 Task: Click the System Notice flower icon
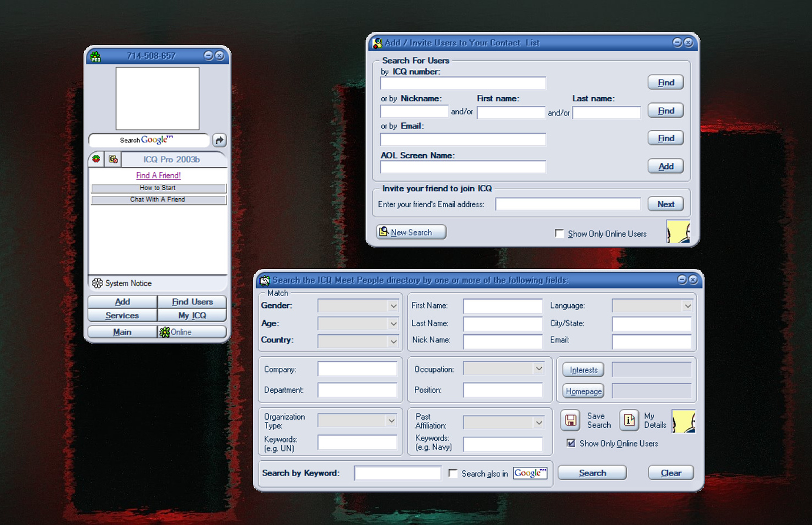tap(98, 283)
